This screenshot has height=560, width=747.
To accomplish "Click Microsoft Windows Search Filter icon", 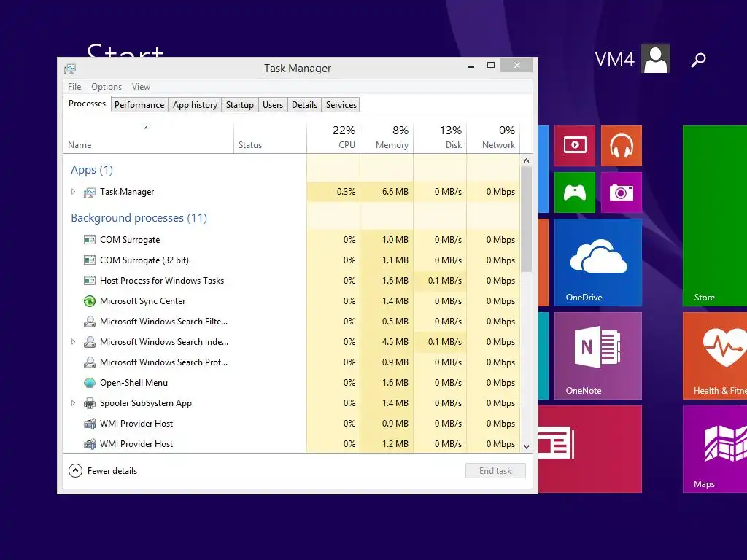I will coord(90,322).
